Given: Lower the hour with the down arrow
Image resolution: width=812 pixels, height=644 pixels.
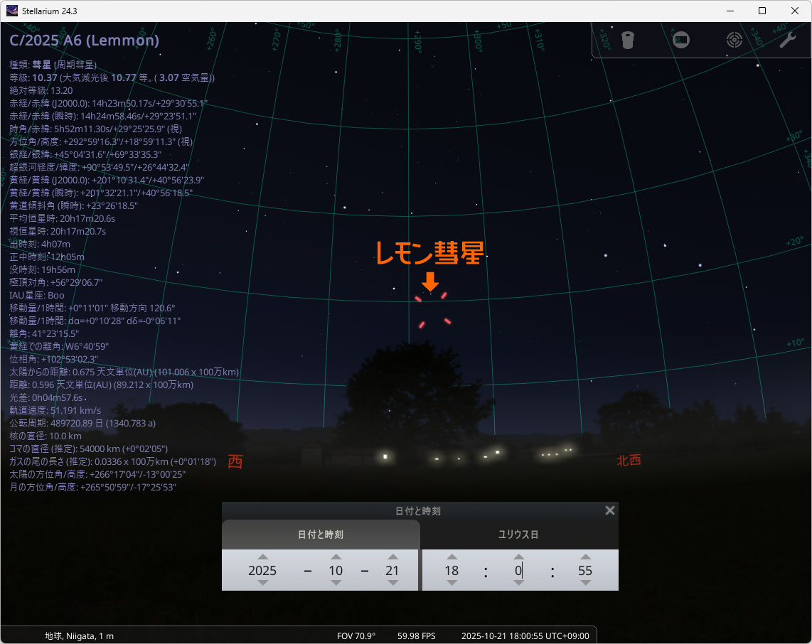Looking at the screenshot, I should point(452,583).
